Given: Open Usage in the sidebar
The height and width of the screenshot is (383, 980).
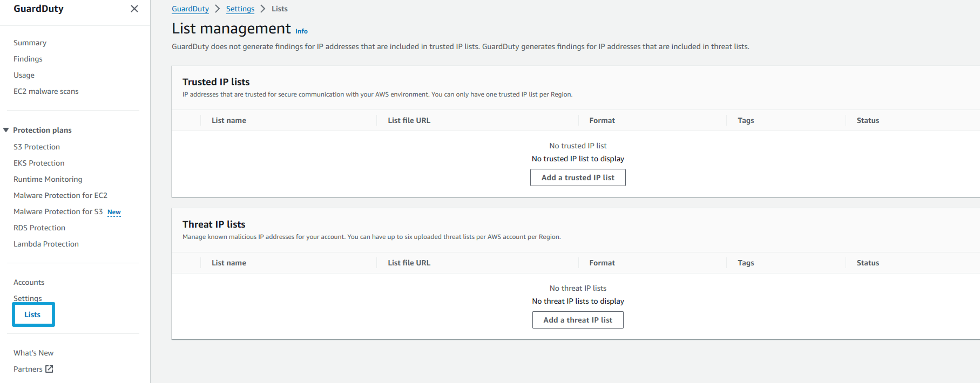Looking at the screenshot, I should pyautogui.click(x=24, y=75).
